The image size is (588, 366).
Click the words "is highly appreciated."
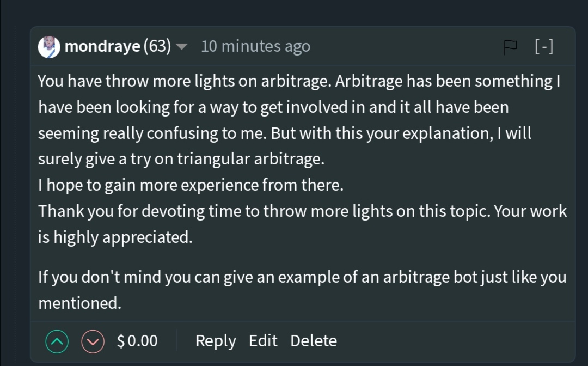(x=115, y=238)
